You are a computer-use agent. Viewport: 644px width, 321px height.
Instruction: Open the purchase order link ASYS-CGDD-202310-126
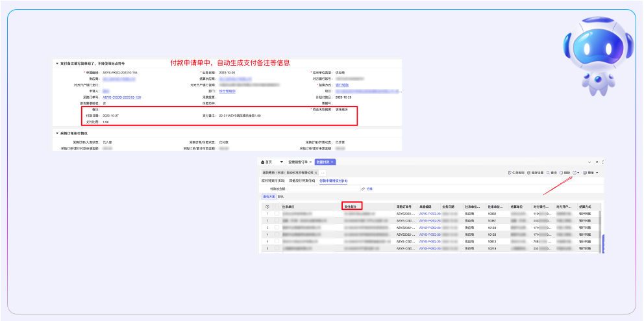(x=122, y=97)
